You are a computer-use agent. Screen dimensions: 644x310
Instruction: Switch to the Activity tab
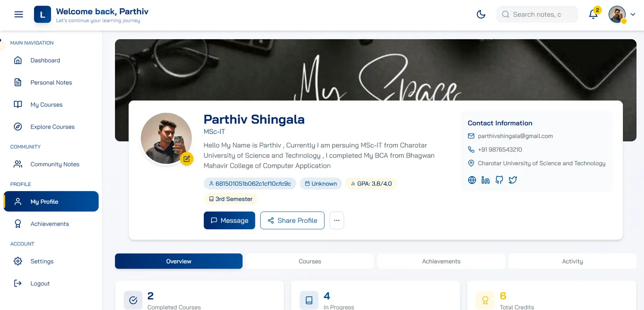573,261
